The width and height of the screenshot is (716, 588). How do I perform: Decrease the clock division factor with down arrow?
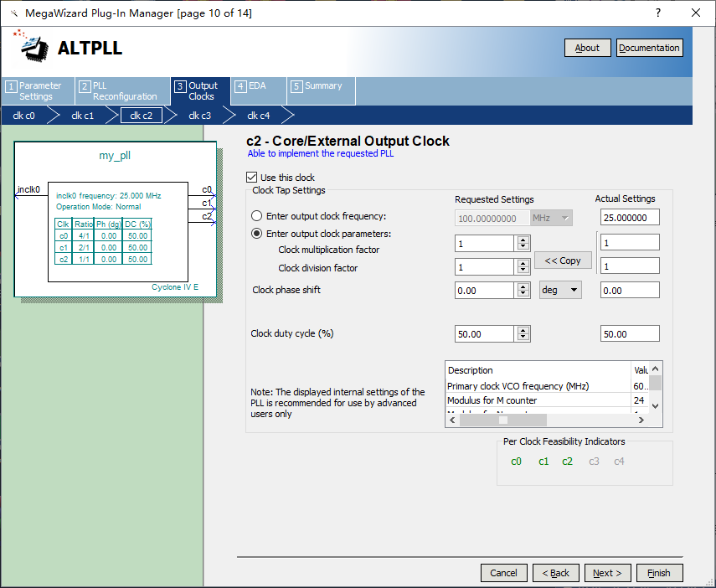pos(523,271)
